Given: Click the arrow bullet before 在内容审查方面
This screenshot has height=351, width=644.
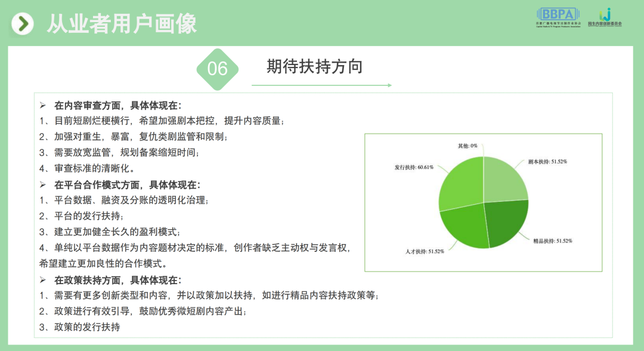Looking at the screenshot, I should point(43,105).
